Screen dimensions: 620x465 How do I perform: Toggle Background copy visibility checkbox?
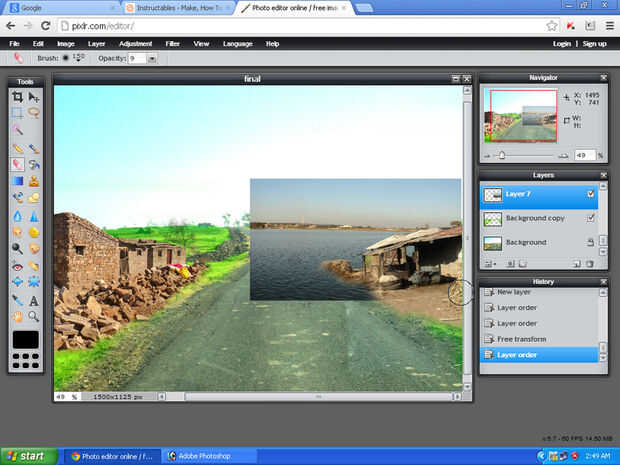(x=590, y=218)
